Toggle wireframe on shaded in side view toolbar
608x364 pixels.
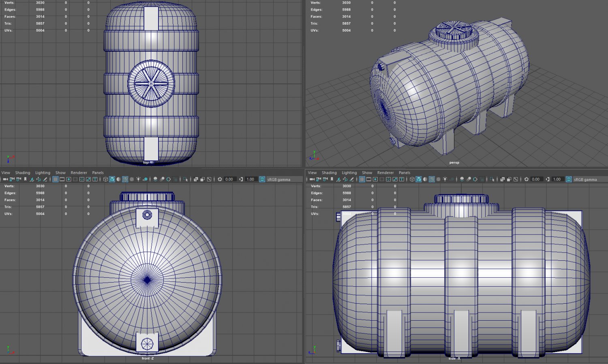click(432, 179)
